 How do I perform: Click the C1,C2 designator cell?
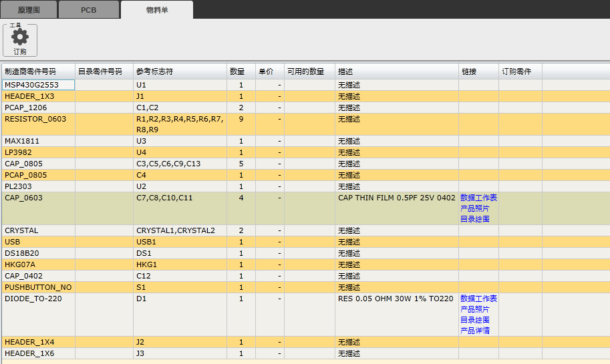coord(180,108)
